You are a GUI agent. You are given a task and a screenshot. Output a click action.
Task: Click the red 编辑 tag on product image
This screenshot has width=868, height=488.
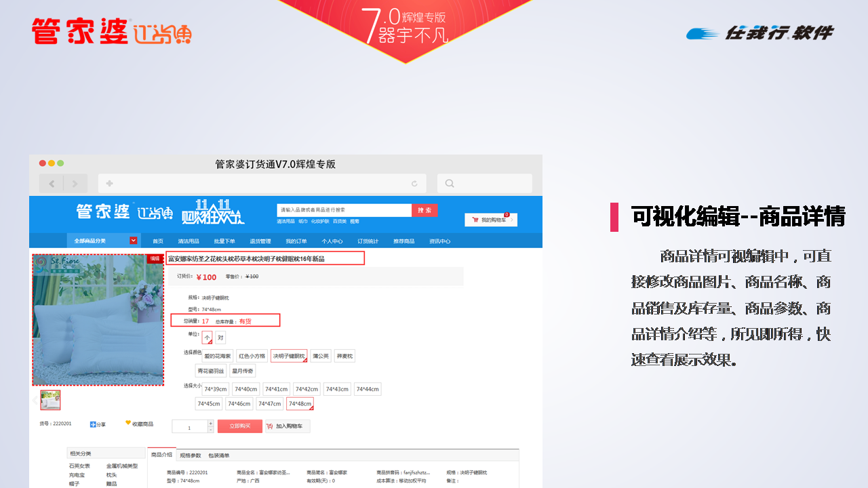coord(155,258)
